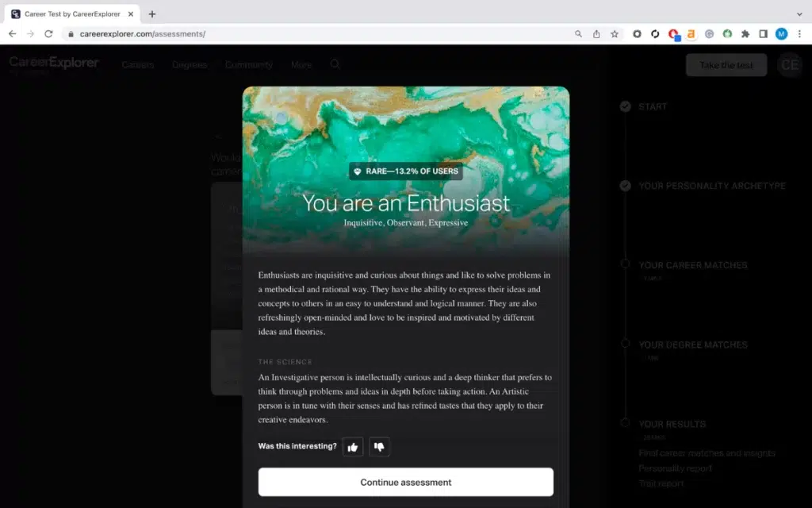The height and width of the screenshot is (508, 812).
Task: Click the thumbs up icon
Action: tap(353, 447)
